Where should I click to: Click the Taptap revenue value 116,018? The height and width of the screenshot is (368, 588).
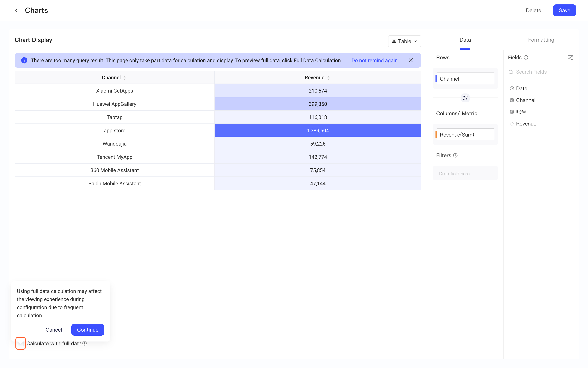[x=318, y=117]
